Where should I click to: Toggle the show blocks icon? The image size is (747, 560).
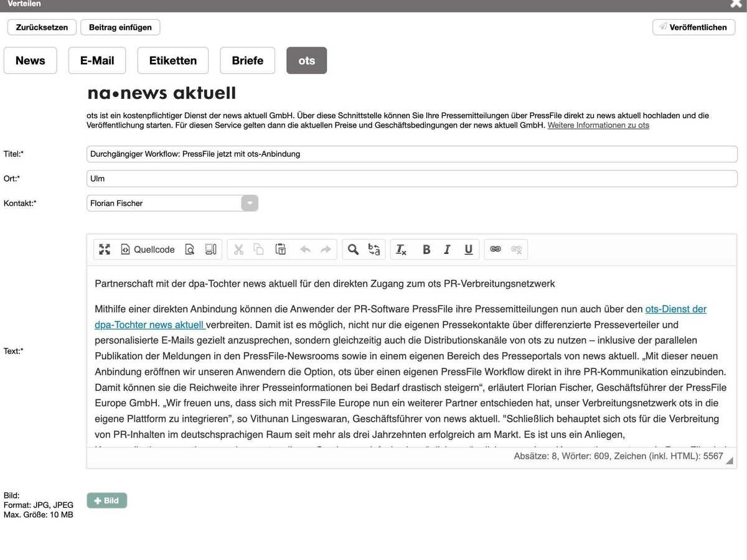[x=210, y=250]
